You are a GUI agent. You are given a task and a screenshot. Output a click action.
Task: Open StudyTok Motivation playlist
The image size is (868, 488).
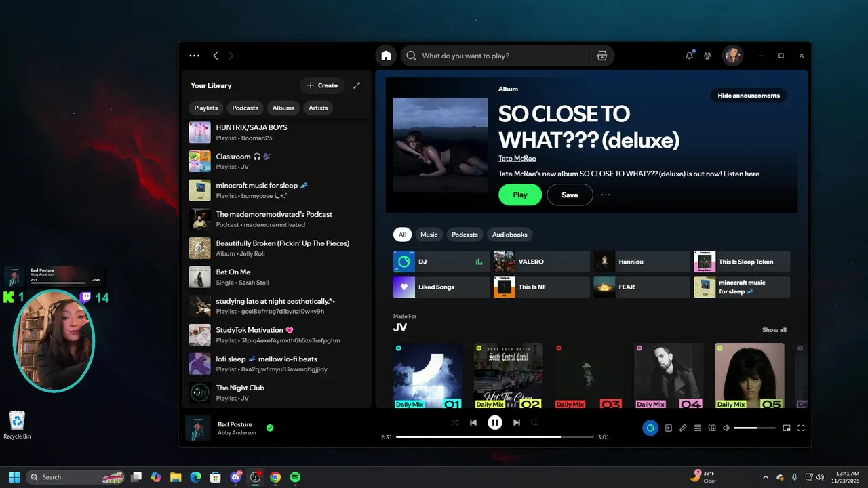pos(278,335)
